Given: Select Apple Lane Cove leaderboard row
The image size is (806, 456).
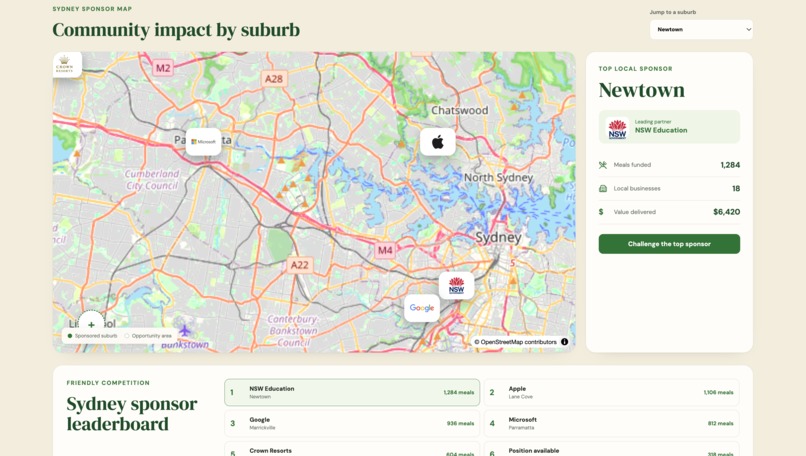Looking at the screenshot, I should coord(612,393).
